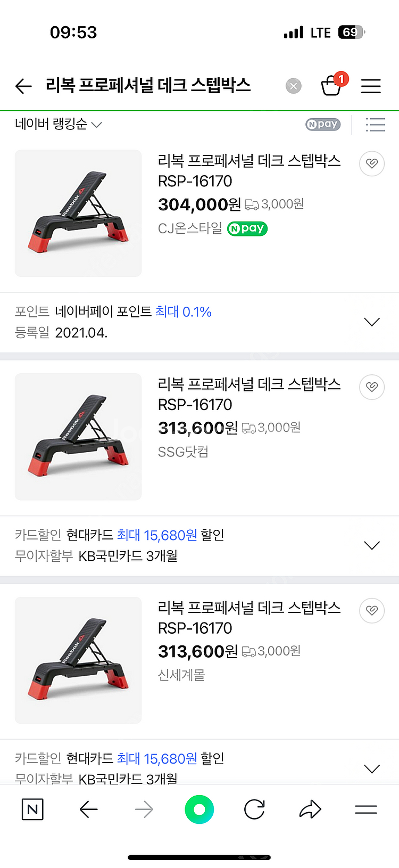Screen dimensions: 399x868
Task: Reload the page with refresh icon
Action: pyautogui.click(x=254, y=810)
